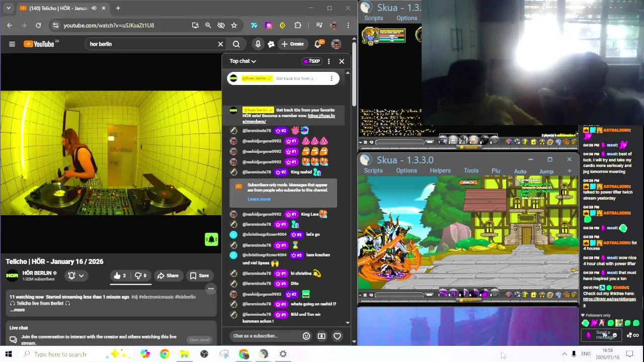Share the Telicho video

point(168,276)
